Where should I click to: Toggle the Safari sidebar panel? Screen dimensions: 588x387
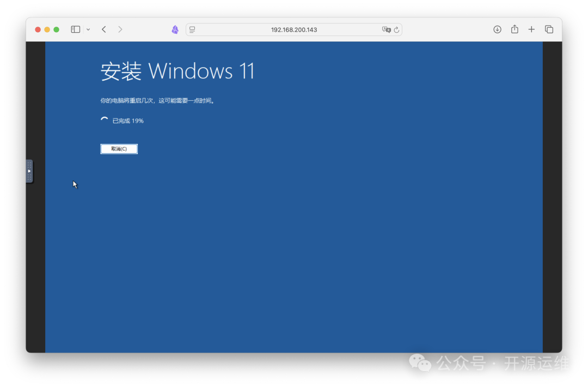tap(75, 29)
